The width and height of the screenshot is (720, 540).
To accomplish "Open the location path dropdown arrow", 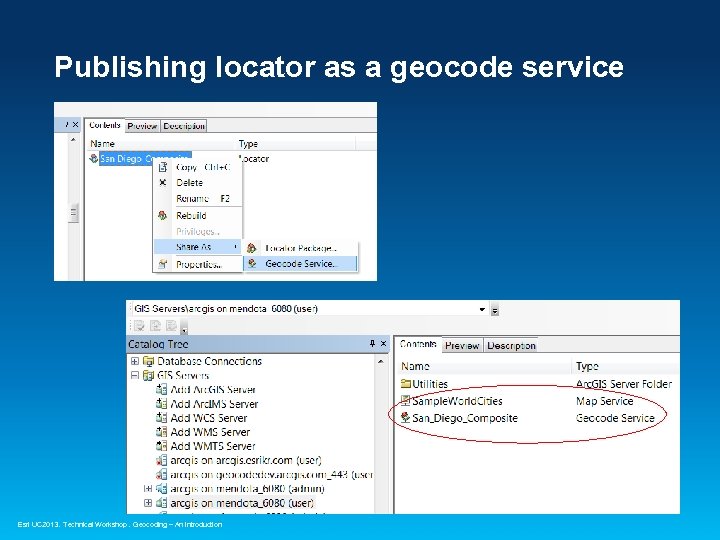I will point(482,309).
